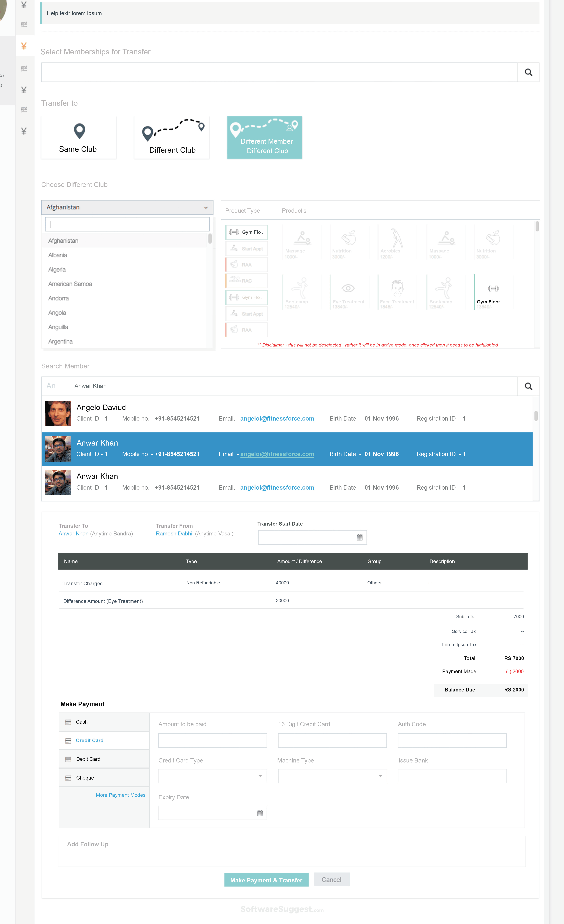Choose Same Club transfer option
The image size is (564, 924).
point(79,138)
